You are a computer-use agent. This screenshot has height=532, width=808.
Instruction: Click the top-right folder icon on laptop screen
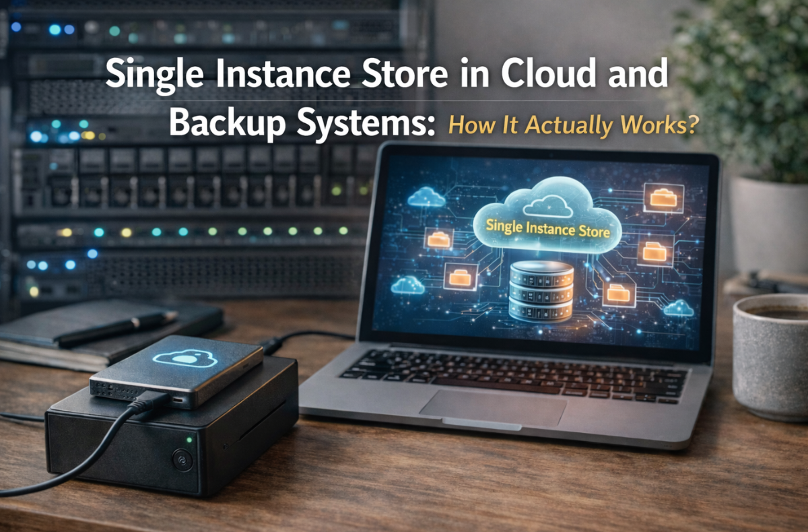663,198
